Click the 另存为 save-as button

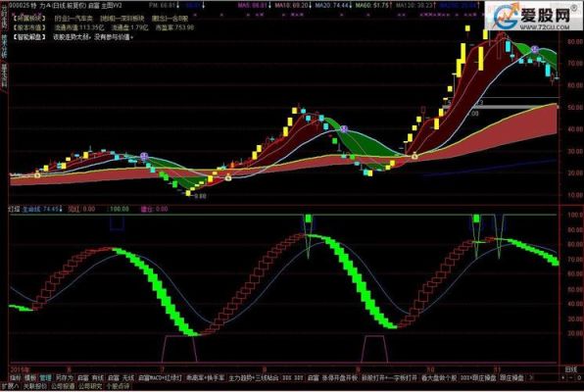click(65, 377)
